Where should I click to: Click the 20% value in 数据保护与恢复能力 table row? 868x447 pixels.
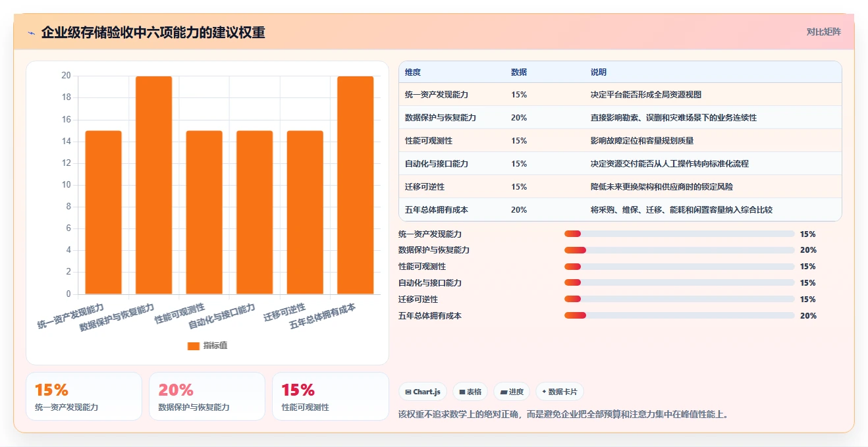pos(519,118)
